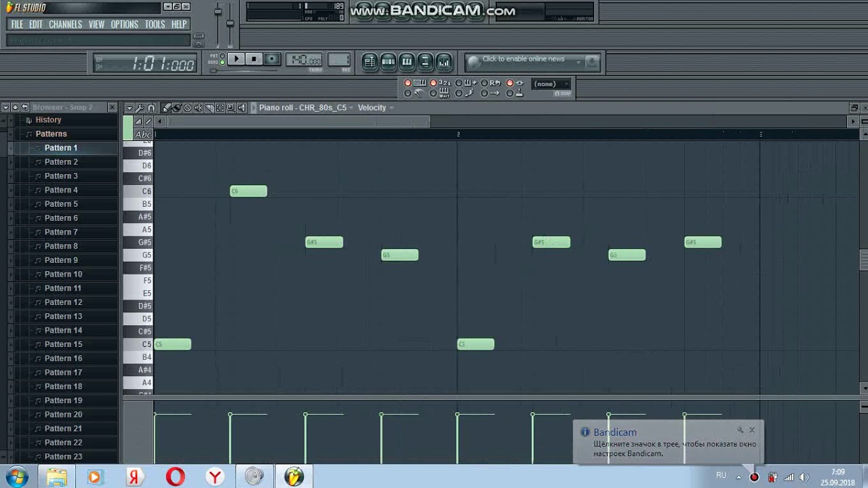
Task: Open the VIEW menu
Action: coord(96,24)
